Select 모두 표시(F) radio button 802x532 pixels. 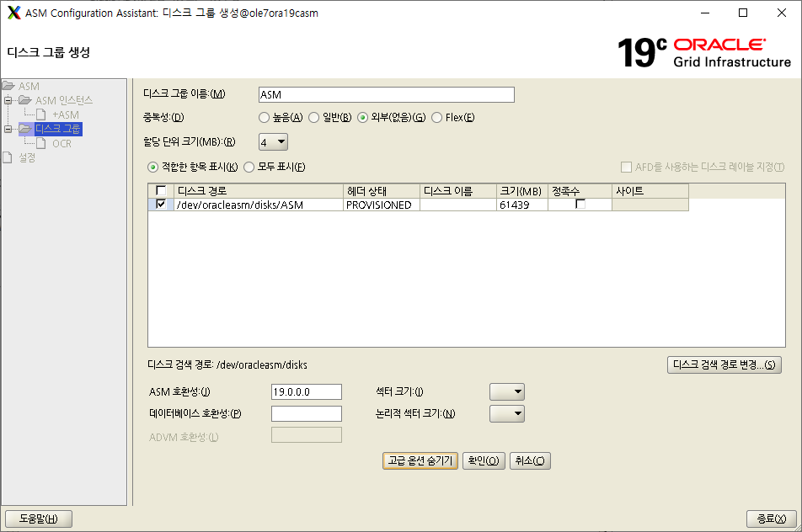pyautogui.click(x=249, y=168)
